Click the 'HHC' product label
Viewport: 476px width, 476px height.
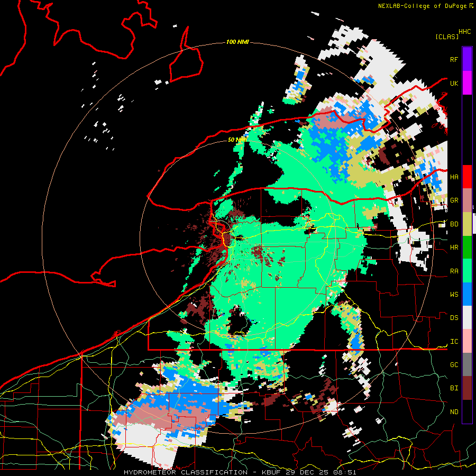pos(464,32)
